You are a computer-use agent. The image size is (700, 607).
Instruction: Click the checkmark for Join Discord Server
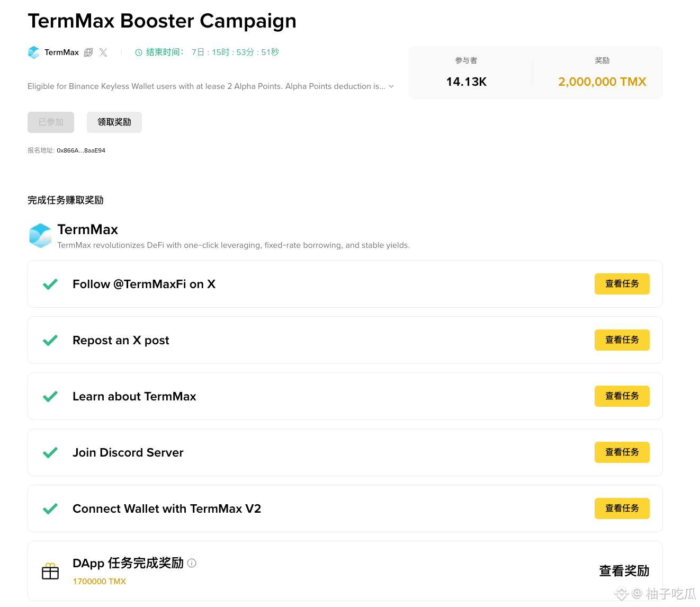coord(50,453)
